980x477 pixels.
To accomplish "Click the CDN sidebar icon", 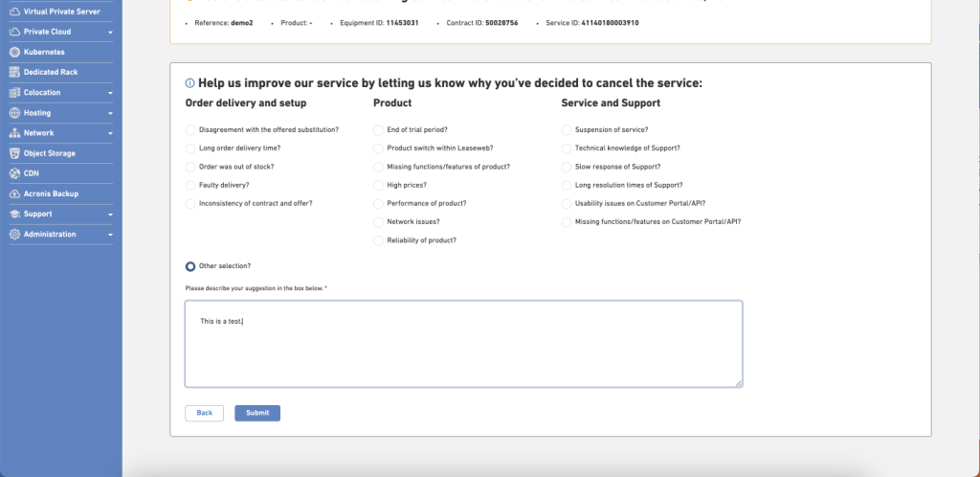I will pyautogui.click(x=14, y=173).
